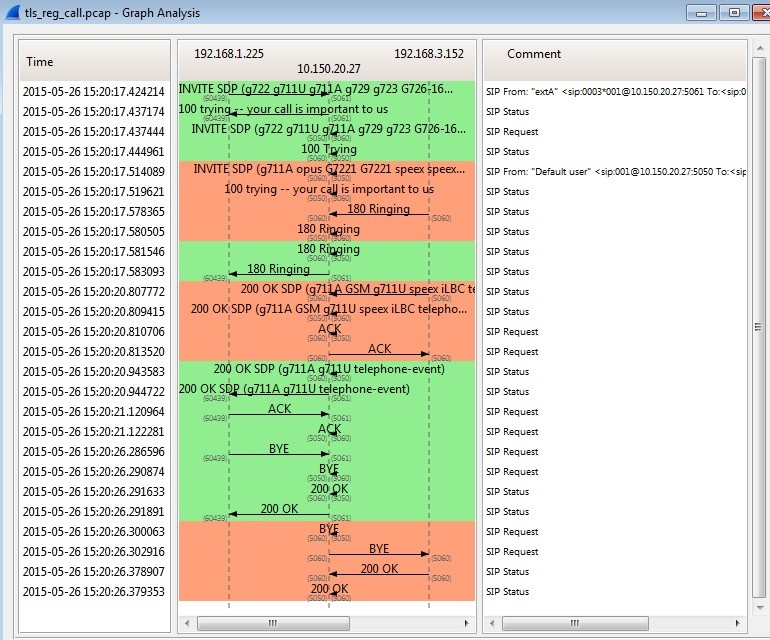Viewport: 770px width, 640px height.
Task: Select the row at time 15:20:17.444961
Action: [x=93, y=152]
